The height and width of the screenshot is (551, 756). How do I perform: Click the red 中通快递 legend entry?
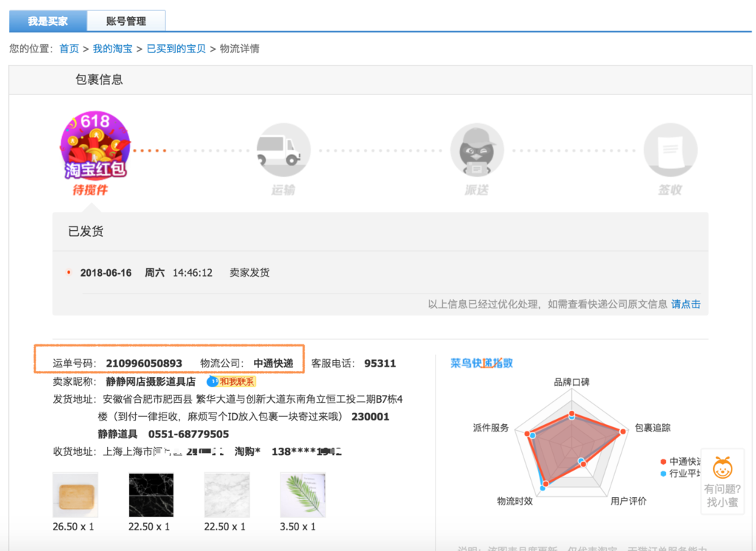click(680, 462)
